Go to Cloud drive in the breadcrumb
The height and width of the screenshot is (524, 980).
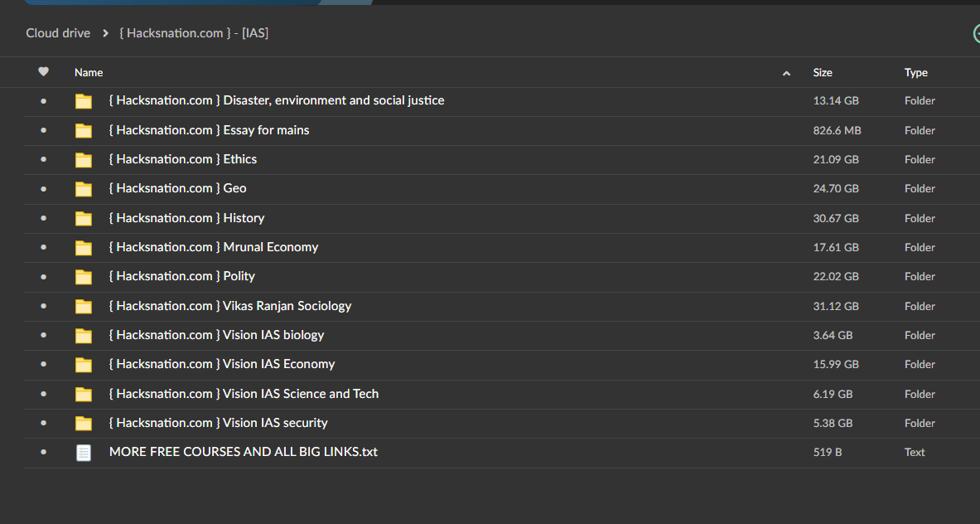58,33
